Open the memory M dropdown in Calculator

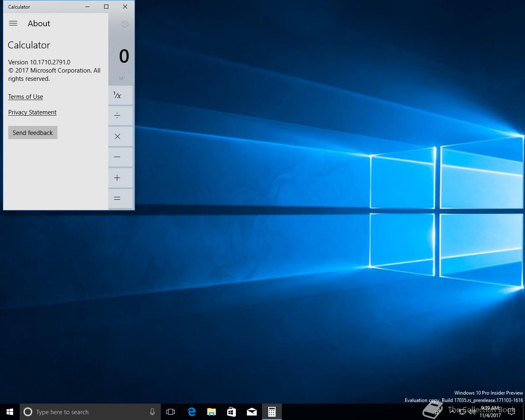122,78
